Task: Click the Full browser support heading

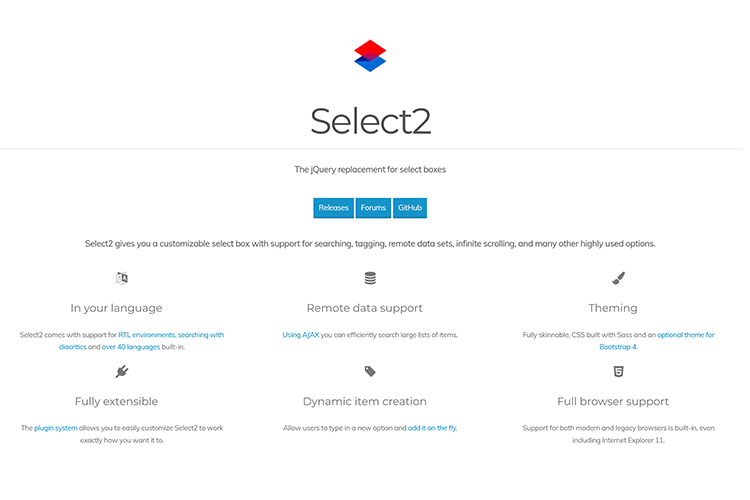Action: (613, 401)
